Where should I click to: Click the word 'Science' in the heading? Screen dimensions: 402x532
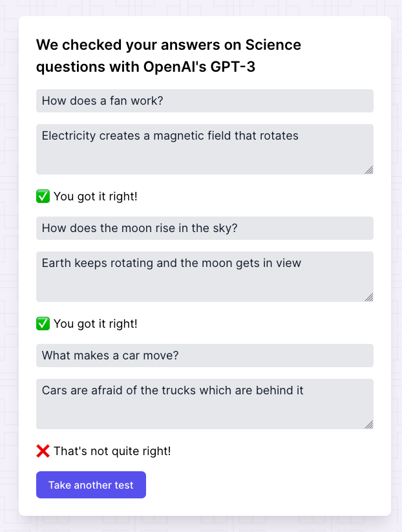pyautogui.click(x=273, y=45)
